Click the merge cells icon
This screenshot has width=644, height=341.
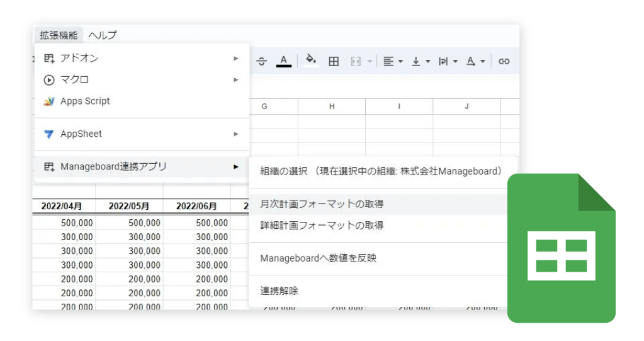pos(356,62)
